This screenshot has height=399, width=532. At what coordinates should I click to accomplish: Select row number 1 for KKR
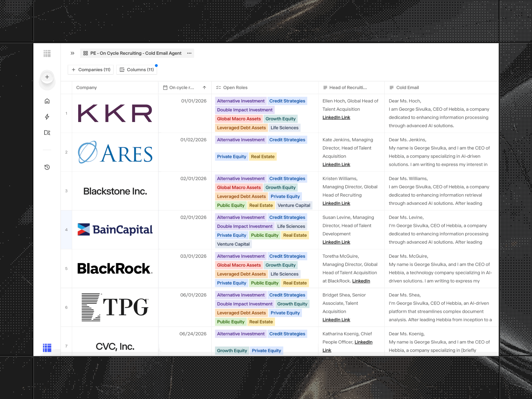pyautogui.click(x=66, y=113)
